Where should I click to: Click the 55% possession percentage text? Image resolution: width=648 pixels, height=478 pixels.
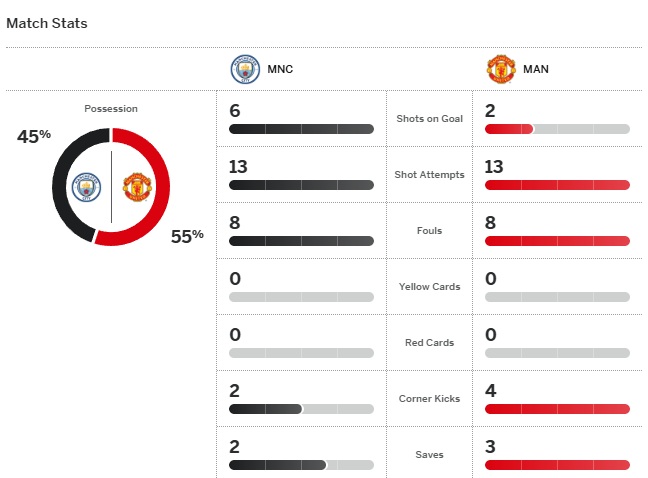187,236
